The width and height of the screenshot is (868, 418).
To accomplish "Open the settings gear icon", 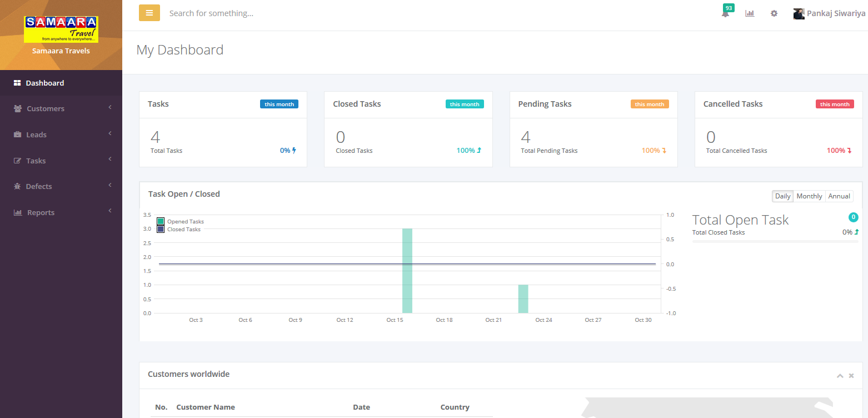I will [774, 13].
